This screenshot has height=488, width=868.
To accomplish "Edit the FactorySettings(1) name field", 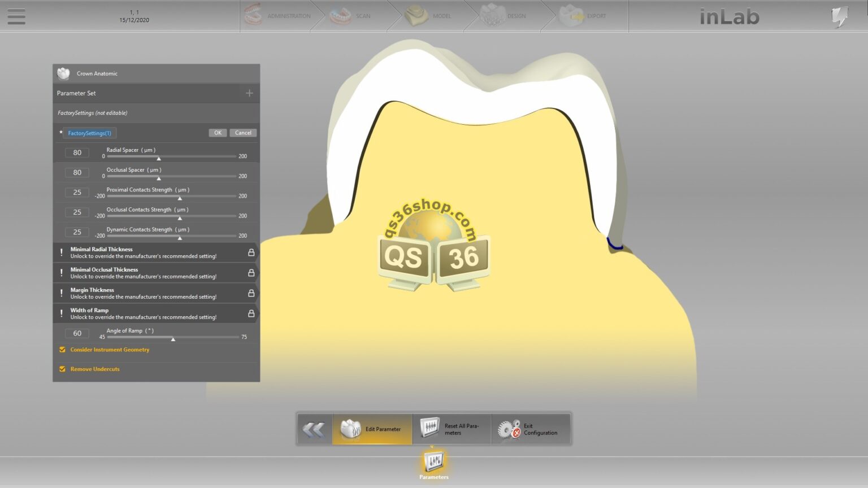I will [x=90, y=133].
